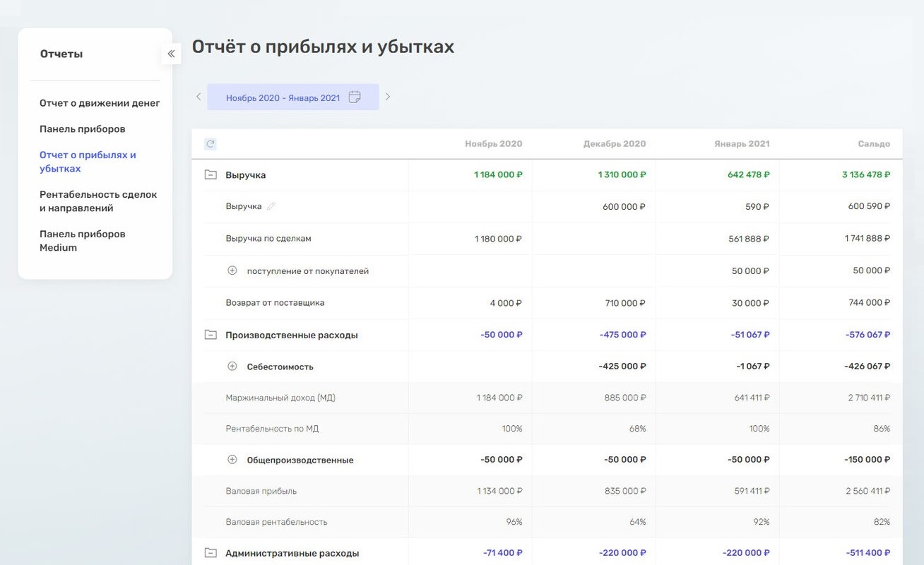Click the Возврат от поставщика row label
Viewport: 924px width, 565px height.
coord(275,303)
